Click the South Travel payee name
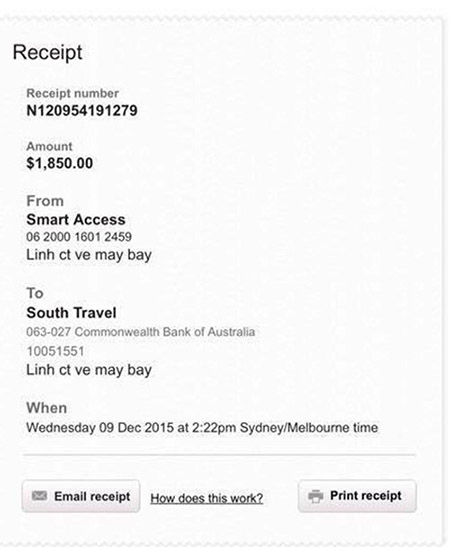Screen dimensions: 450x547 click(x=71, y=313)
